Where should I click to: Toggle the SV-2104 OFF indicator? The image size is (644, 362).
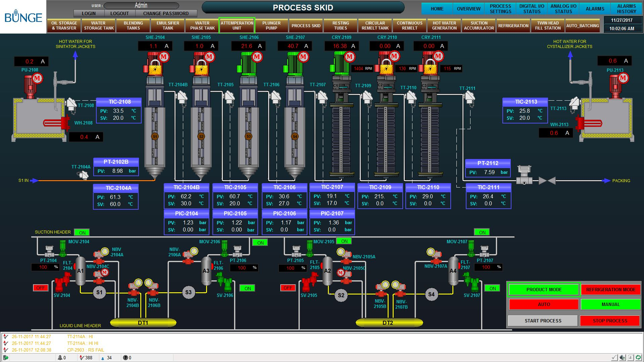tap(40, 288)
